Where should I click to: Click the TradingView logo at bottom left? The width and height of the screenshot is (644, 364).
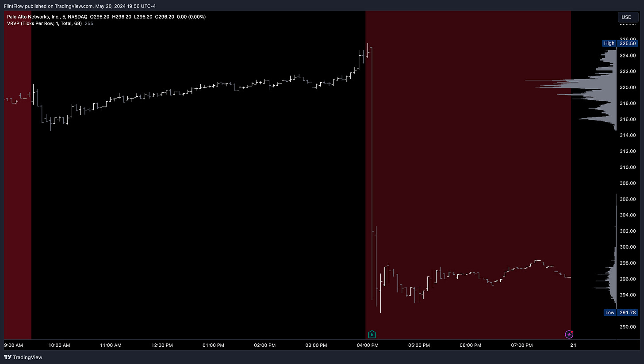pyautogui.click(x=22, y=357)
